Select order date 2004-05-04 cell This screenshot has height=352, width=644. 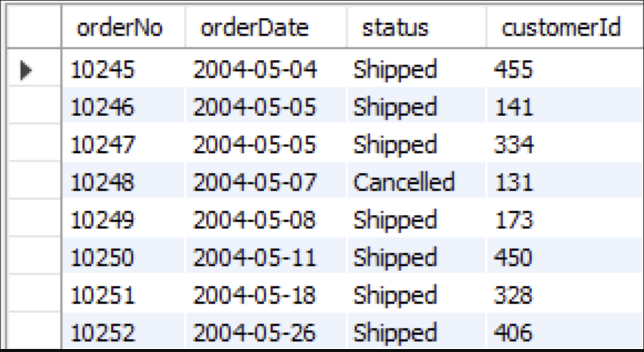click(266, 69)
